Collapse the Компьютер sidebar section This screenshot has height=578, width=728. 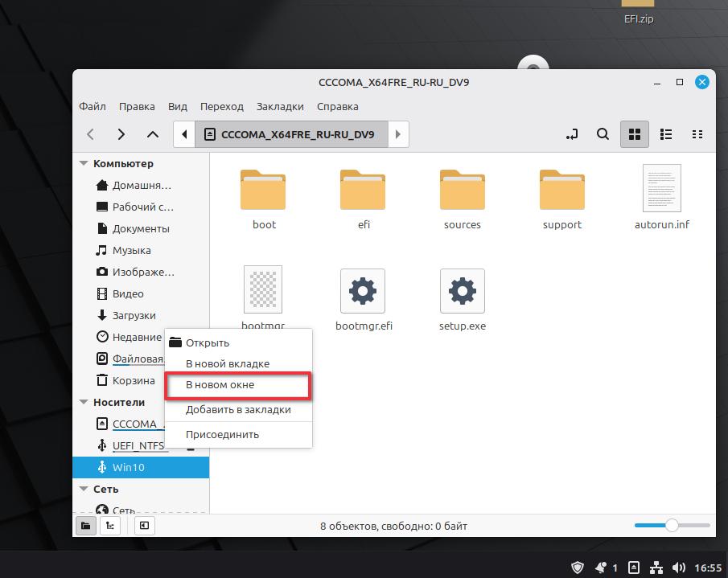(x=84, y=164)
